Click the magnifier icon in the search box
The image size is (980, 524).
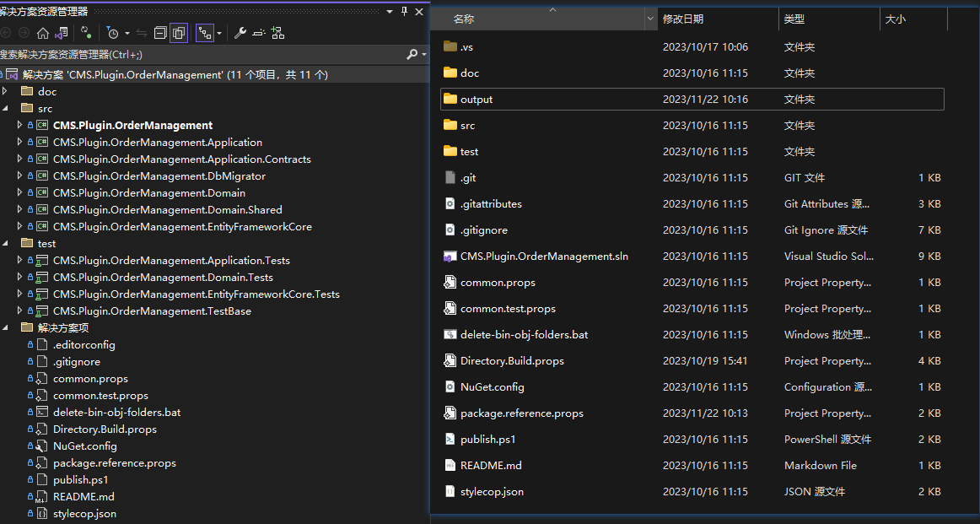coord(412,54)
